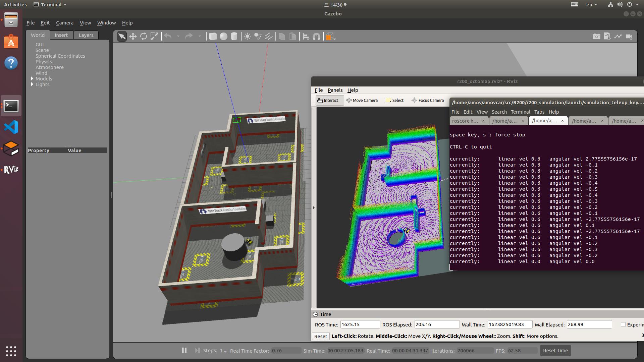Screen dimensions: 644x362
Task: Click the Paste icon in Gazebo toolbar
Action: point(292,37)
